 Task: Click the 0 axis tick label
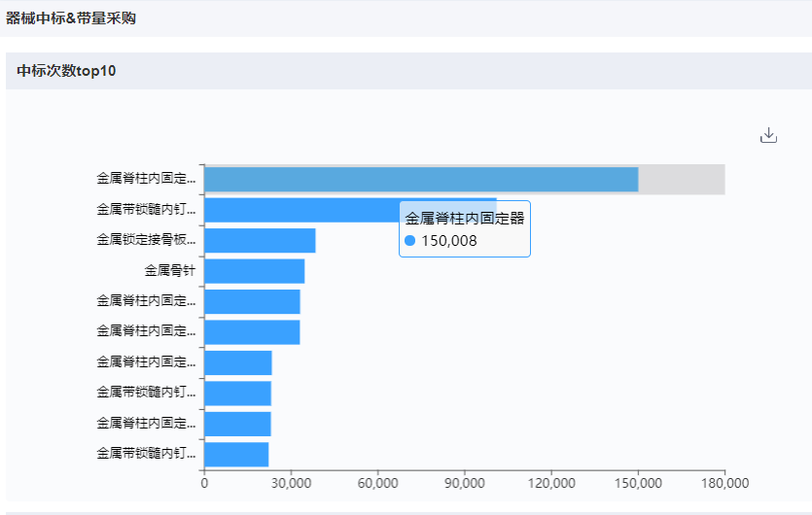coord(204,484)
